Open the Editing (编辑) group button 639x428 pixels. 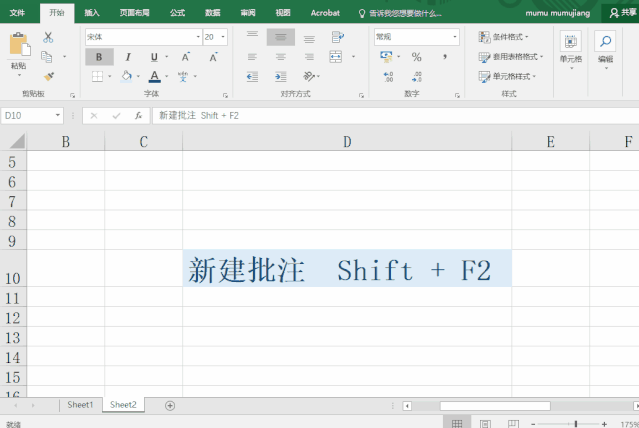(605, 49)
